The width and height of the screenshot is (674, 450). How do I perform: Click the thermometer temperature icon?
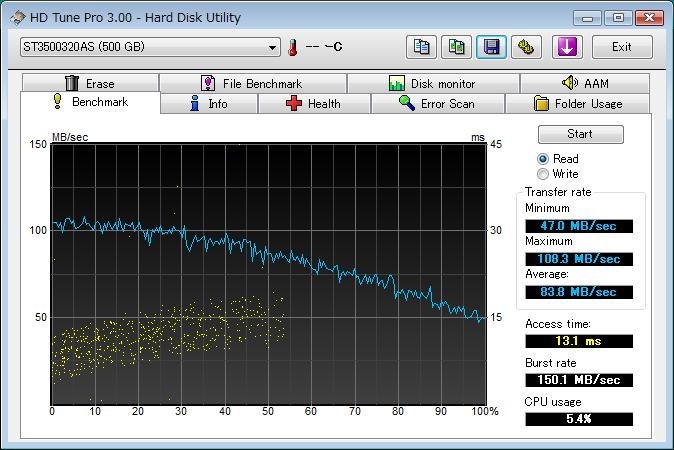click(x=293, y=47)
